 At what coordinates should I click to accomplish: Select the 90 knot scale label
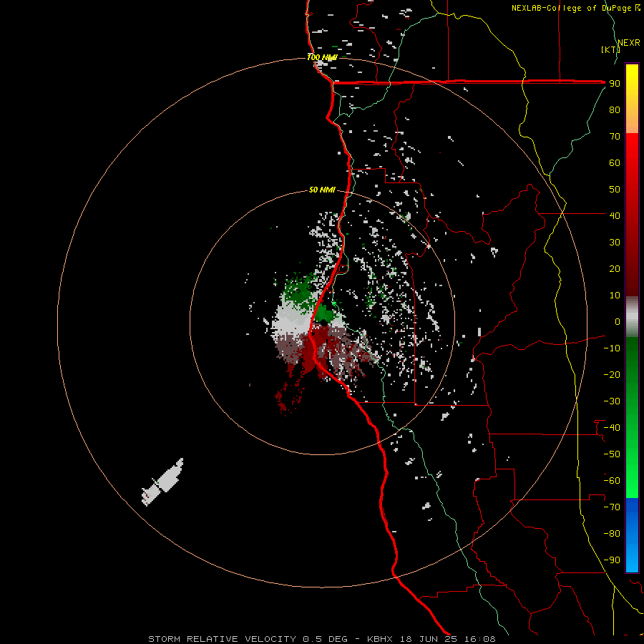click(615, 84)
